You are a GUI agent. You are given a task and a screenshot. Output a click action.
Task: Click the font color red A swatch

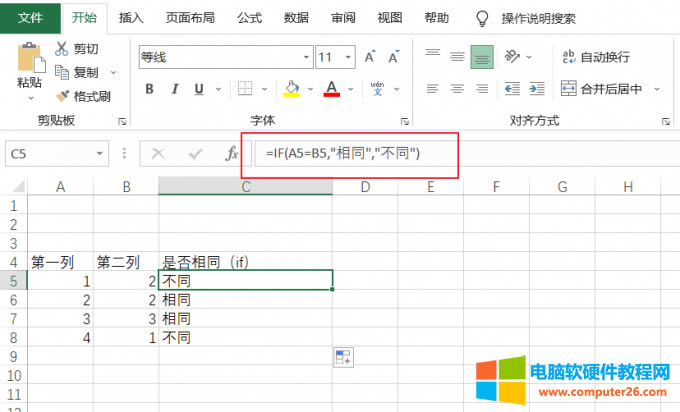pos(329,89)
